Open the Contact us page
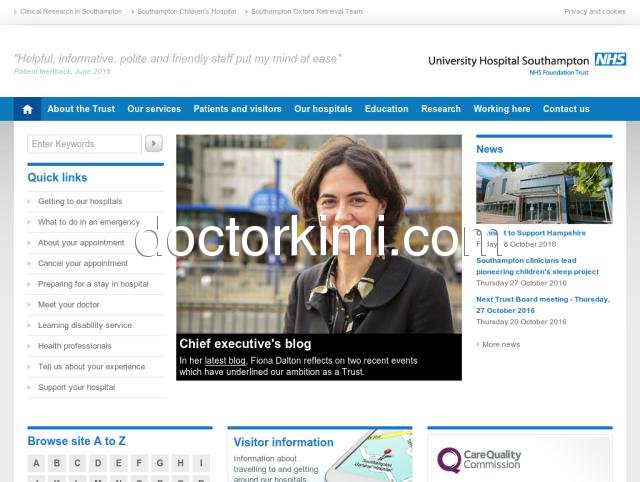Viewport: 640px width, 482px height. (x=566, y=109)
